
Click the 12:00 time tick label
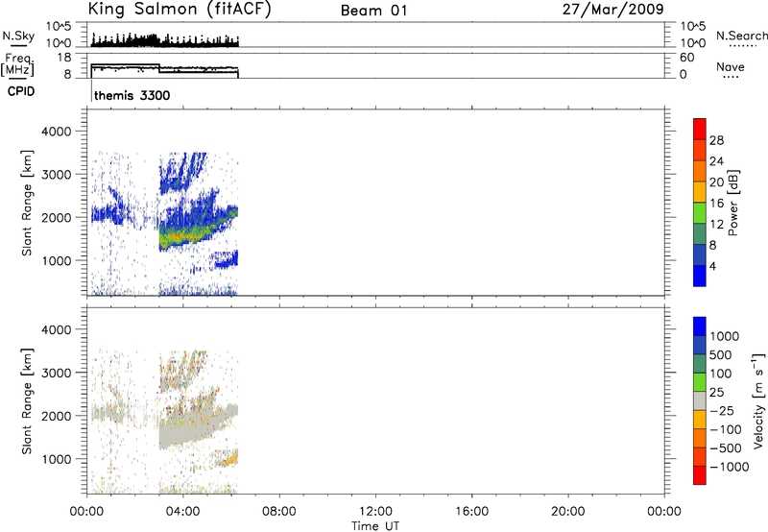375,512
